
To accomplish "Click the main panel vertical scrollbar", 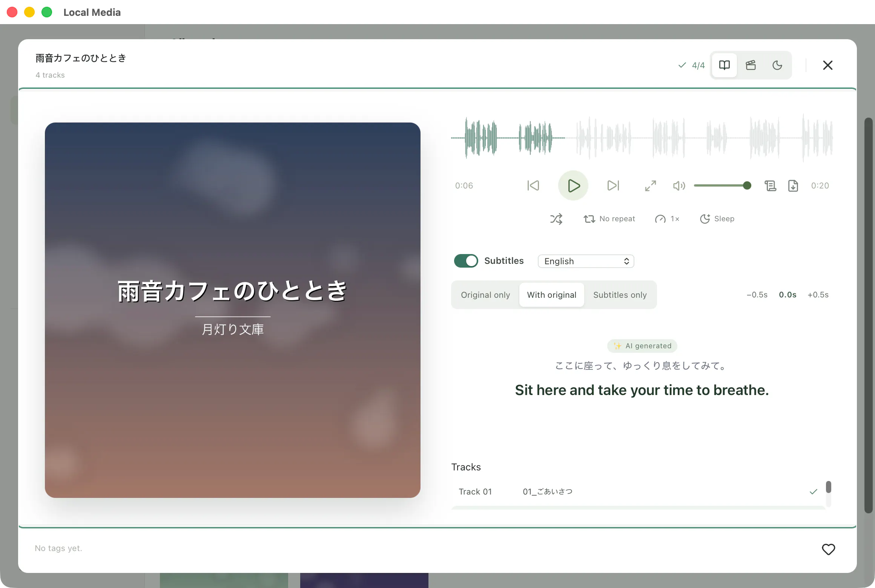I will pyautogui.click(x=868, y=315).
